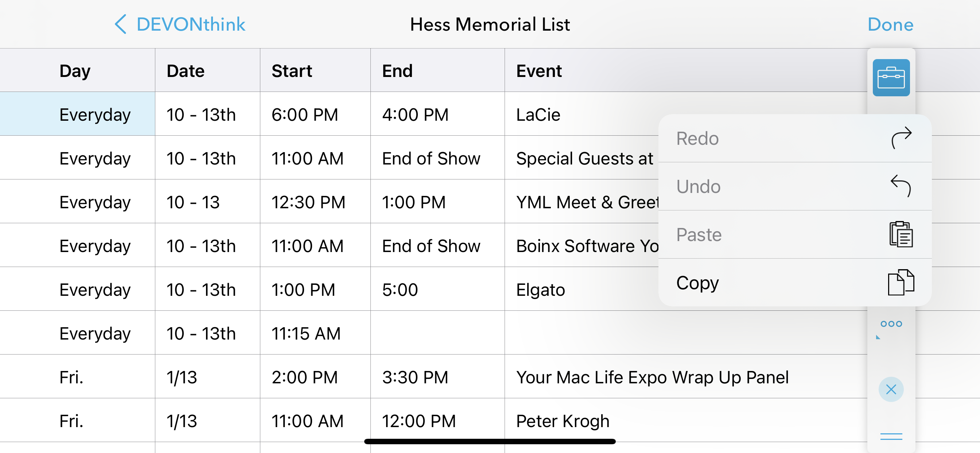The image size is (980, 453).
Task: Tap the toolbox icon in side panel
Action: [891, 78]
